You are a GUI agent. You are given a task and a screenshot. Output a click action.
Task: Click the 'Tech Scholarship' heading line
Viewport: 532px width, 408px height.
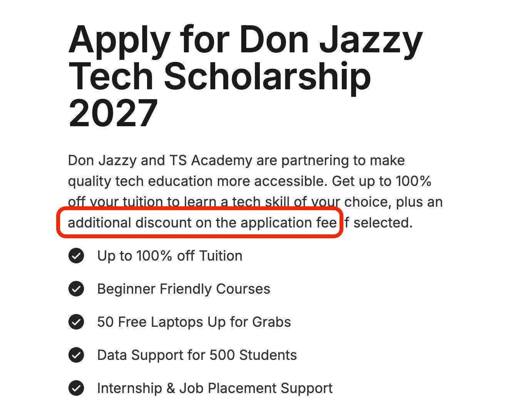[220, 76]
